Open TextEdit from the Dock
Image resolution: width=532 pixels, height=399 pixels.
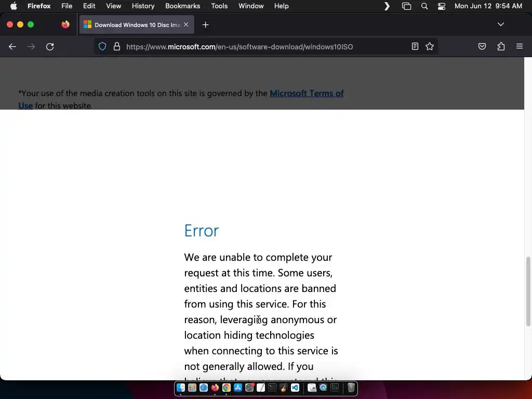click(x=261, y=388)
